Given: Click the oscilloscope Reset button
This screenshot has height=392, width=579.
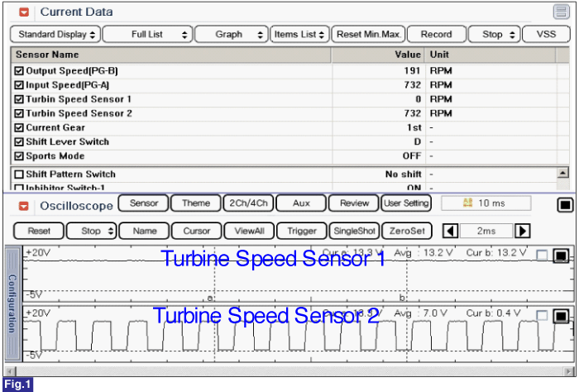Looking at the screenshot, I should (39, 231).
